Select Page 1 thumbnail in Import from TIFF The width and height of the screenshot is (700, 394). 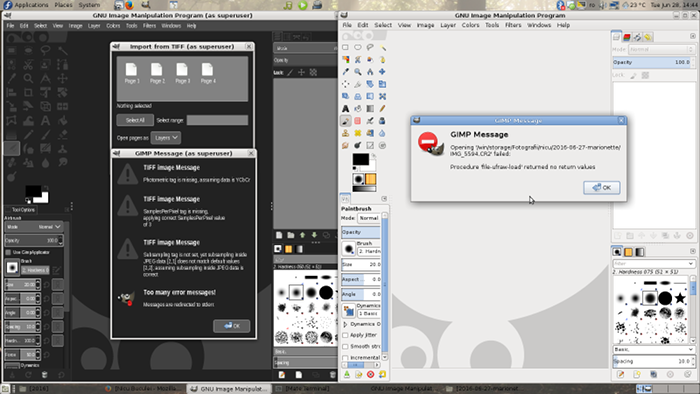click(132, 73)
